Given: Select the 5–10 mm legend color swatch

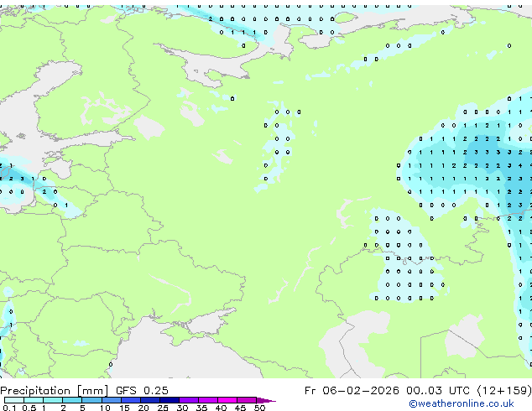Looking at the screenshot, I should [x=91, y=400].
